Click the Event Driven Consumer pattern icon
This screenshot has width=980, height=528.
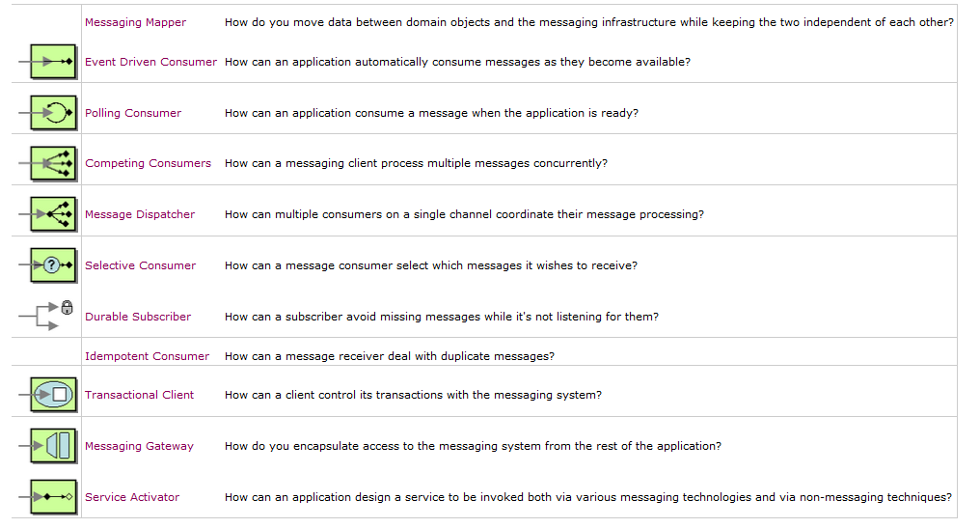(52, 62)
